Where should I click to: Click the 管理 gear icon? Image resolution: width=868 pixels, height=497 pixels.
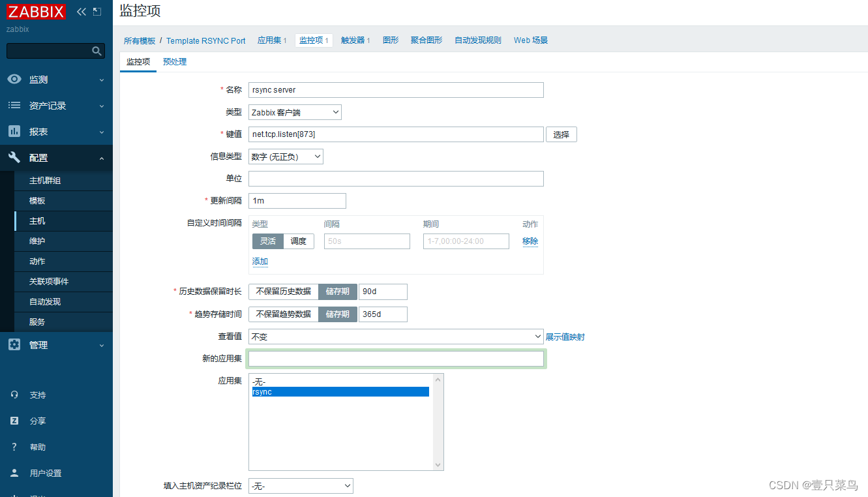click(14, 344)
